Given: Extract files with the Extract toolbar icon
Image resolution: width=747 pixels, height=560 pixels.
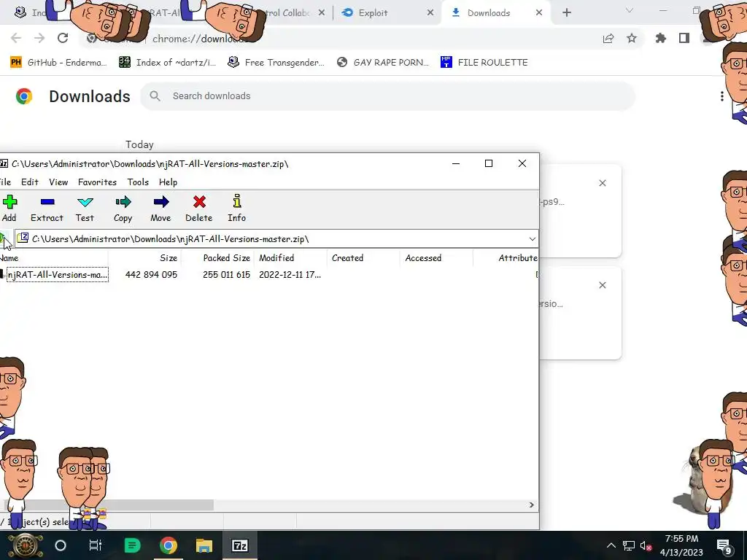Looking at the screenshot, I should [47, 209].
